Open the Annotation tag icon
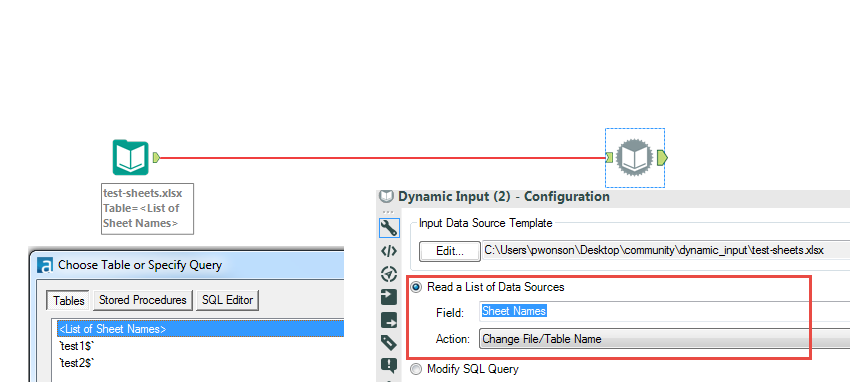 coord(389,342)
